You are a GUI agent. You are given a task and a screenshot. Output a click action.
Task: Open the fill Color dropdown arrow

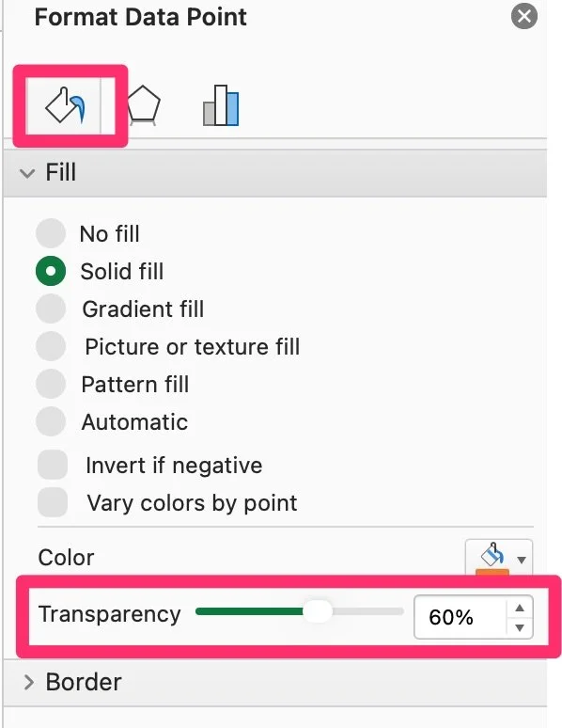[522, 560]
